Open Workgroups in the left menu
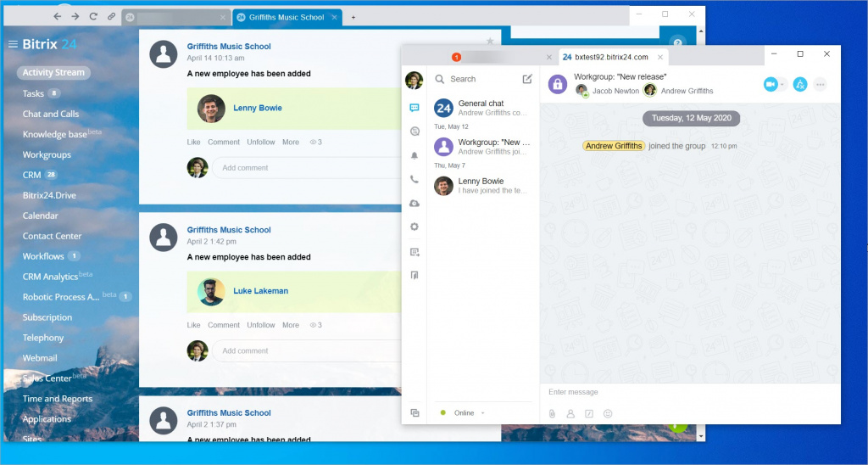Viewport: 868px width, 465px height. click(x=47, y=155)
